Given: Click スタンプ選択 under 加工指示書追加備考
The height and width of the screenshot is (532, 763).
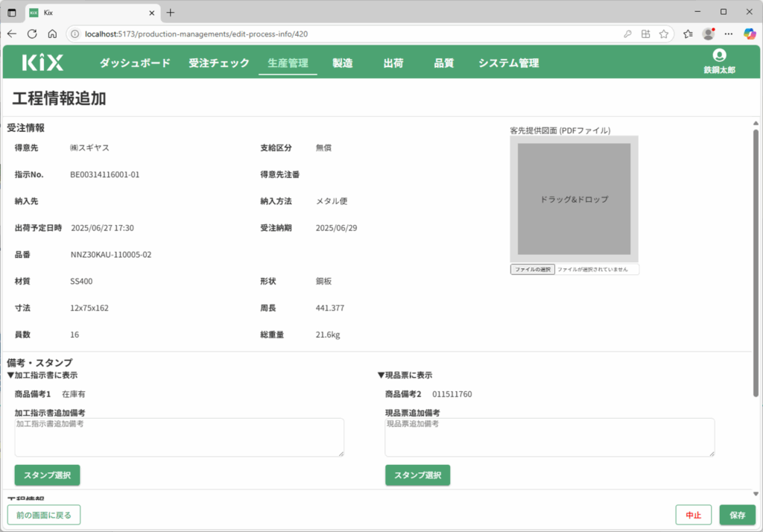Looking at the screenshot, I should coord(47,475).
